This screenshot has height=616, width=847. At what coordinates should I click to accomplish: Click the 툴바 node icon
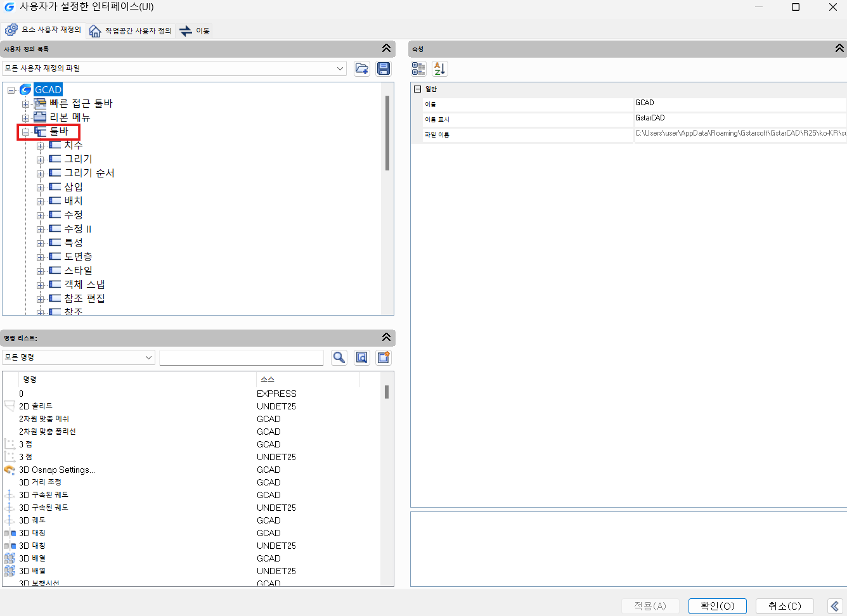coord(41,131)
